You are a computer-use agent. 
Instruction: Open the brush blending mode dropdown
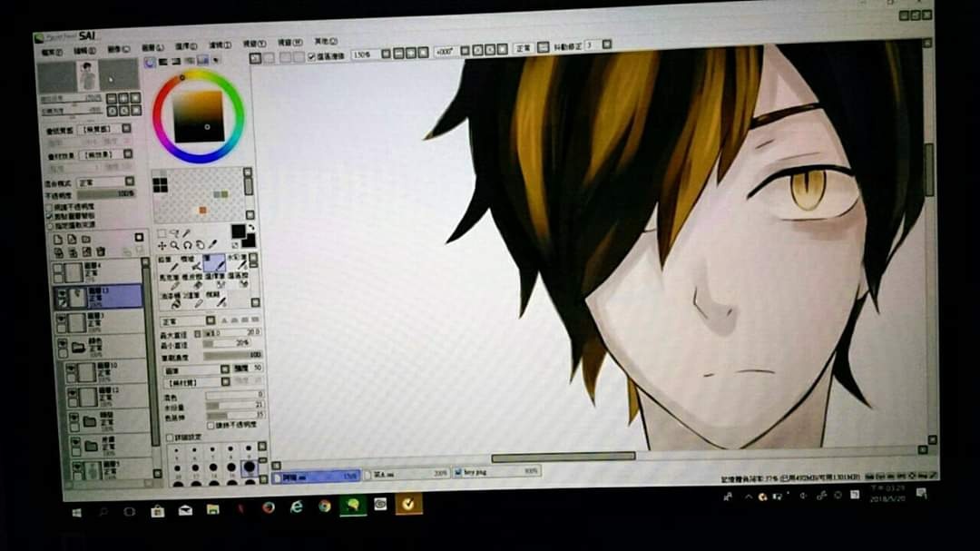211,320
